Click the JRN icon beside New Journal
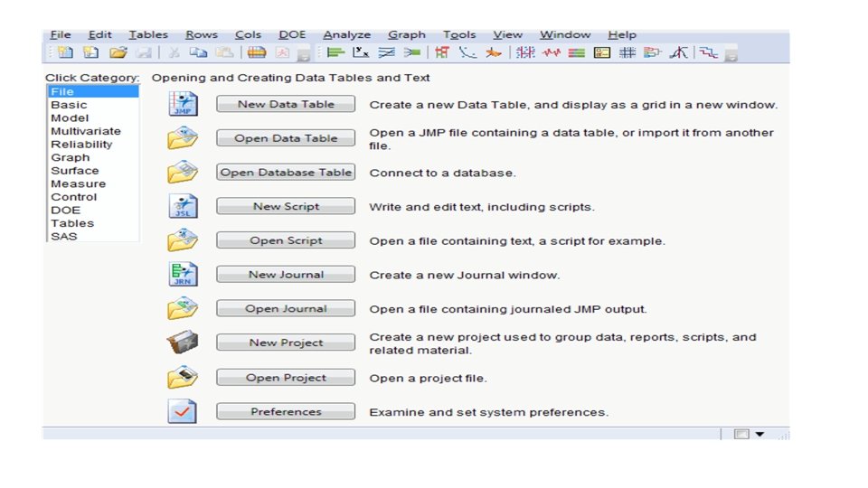This screenshot has width=868, height=488. pyautogui.click(x=183, y=275)
